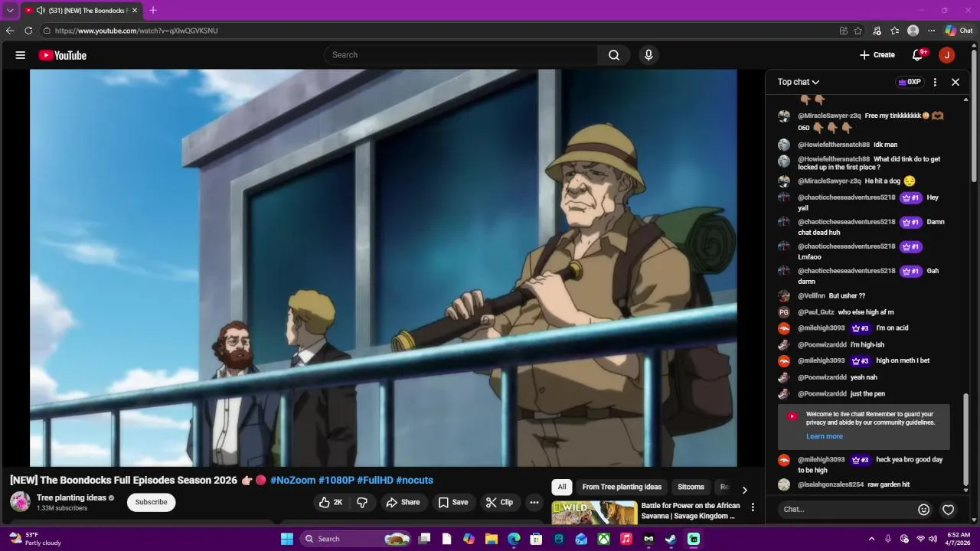Open @Paul_Gutz chat author name

coord(816,312)
